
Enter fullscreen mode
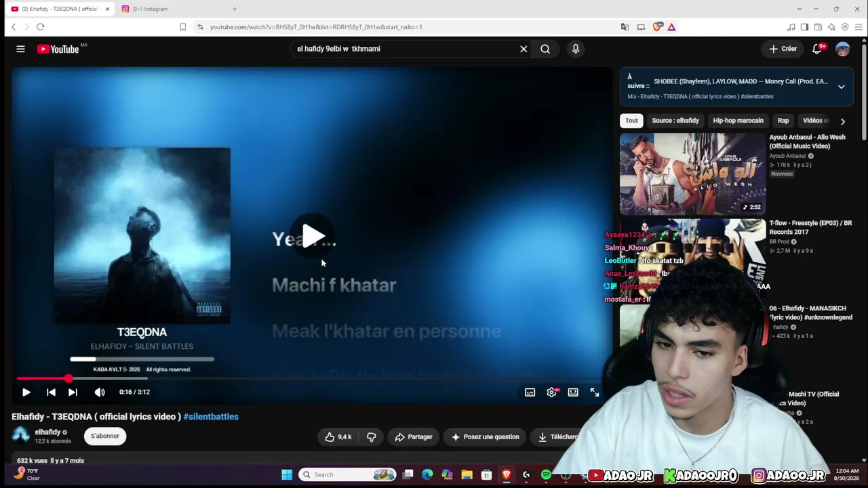click(x=595, y=392)
